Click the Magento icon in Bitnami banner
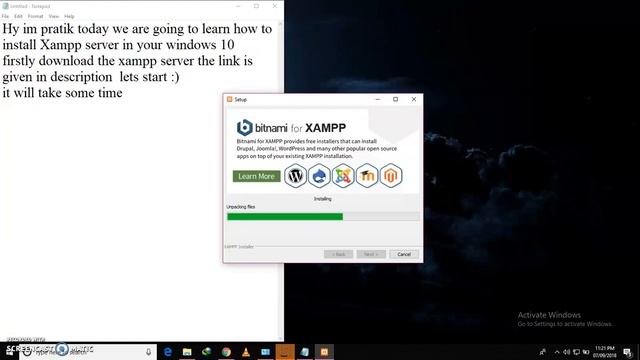 click(391, 176)
